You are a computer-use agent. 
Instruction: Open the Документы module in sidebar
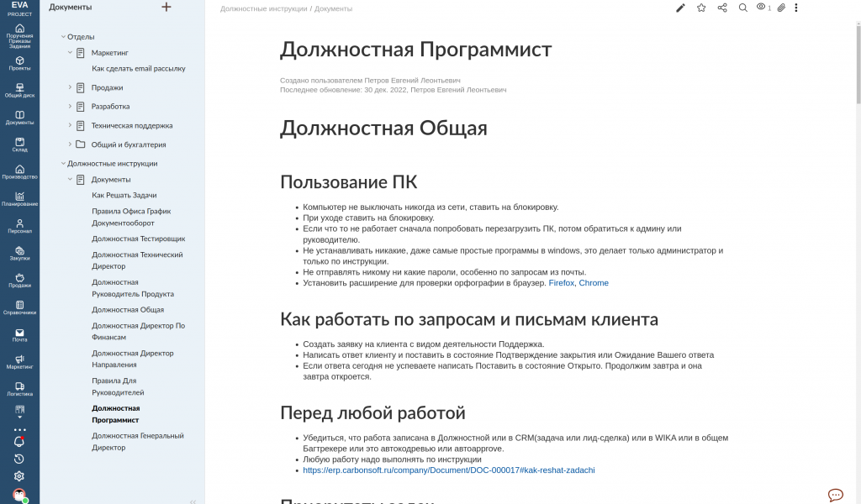tap(20, 118)
